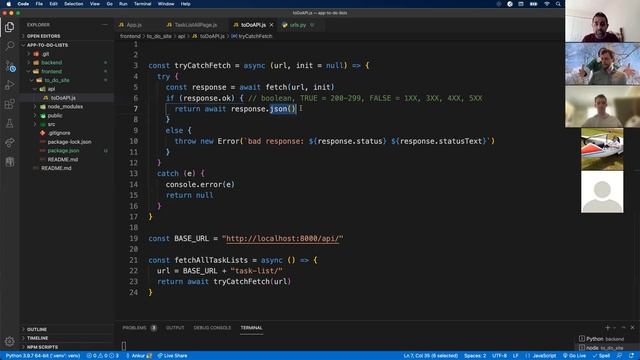This screenshot has height=360, width=640.
Task: Open the Live Share activity bar icon
Action: (x=9, y=142)
